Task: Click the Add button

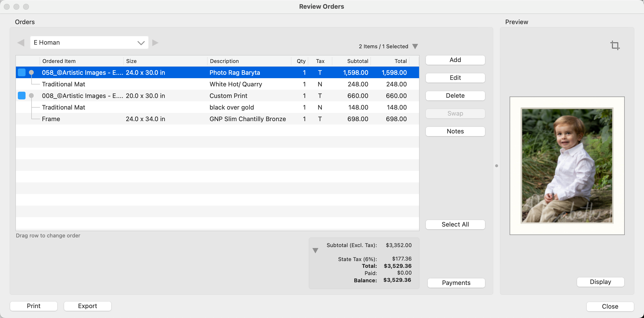Action: [455, 60]
